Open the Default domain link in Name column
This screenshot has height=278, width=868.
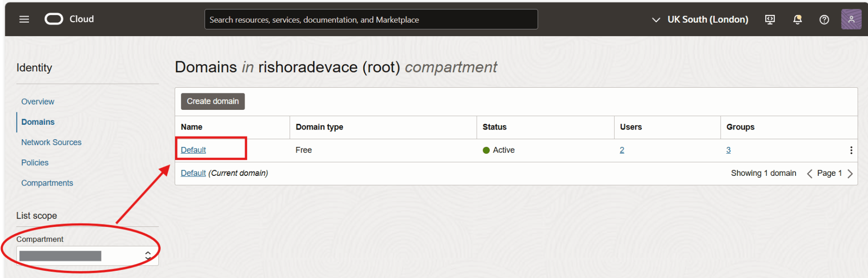(193, 150)
